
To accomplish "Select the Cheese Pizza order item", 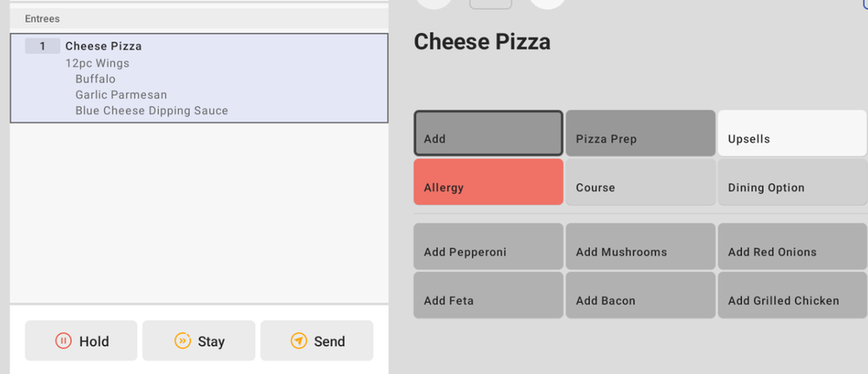I will pos(103,46).
